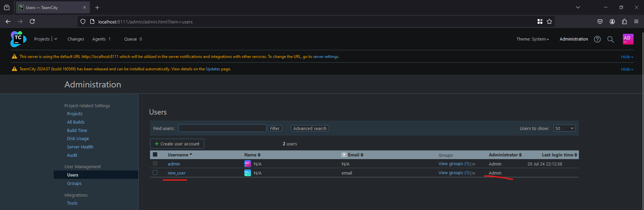Open Tools under Integrations
Screen dimensions: 644x210
(x=72, y=203)
